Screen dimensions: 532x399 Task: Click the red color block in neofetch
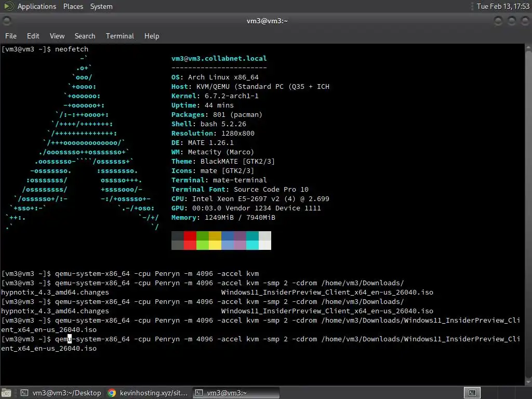coord(190,241)
